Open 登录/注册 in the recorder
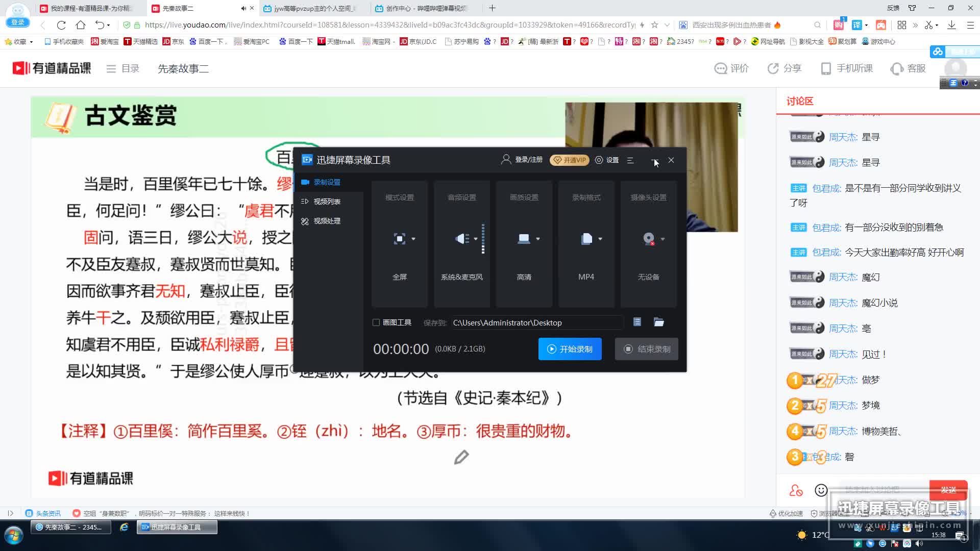This screenshot has width=980, height=551. tap(522, 160)
